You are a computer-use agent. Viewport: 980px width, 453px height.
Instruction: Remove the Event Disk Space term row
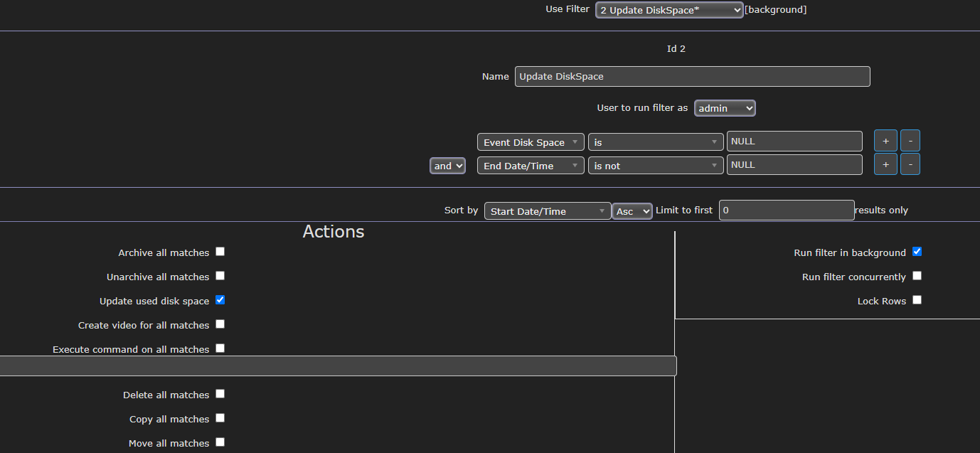coord(910,141)
